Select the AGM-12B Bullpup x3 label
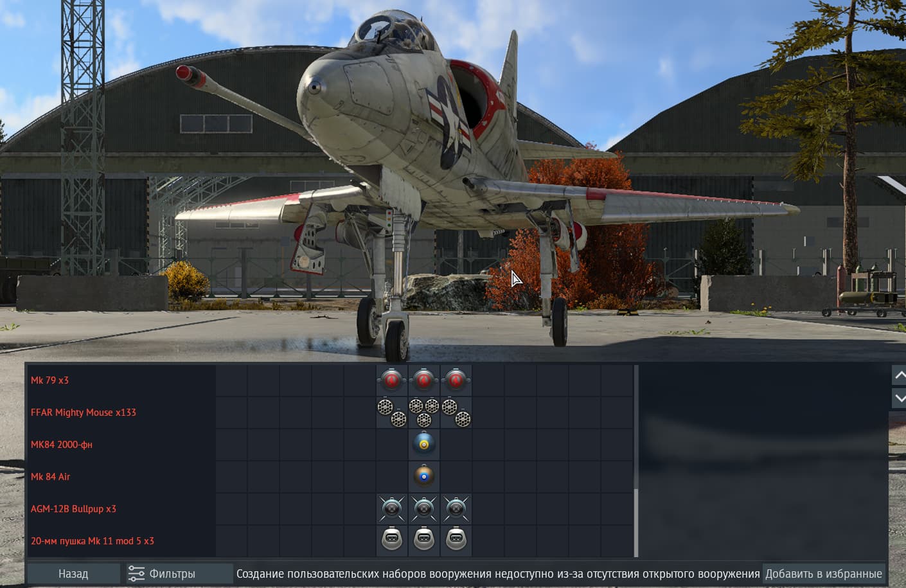906x588 pixels. (73, 509)
